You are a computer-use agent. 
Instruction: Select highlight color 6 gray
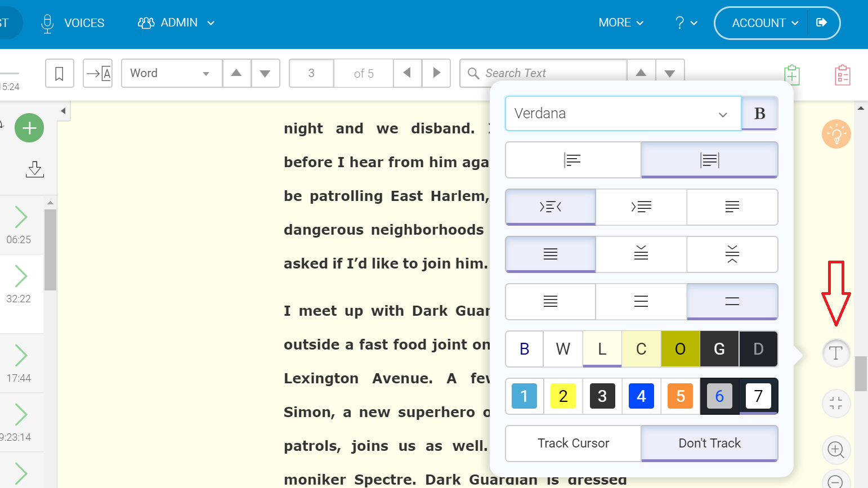click(719, 396)
